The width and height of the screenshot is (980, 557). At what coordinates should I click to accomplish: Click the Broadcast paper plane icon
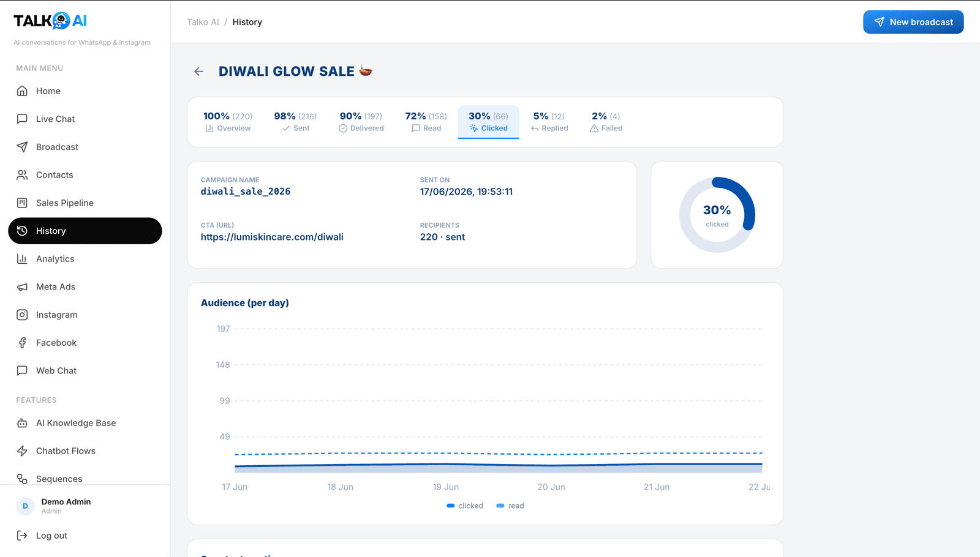(22, 147)
